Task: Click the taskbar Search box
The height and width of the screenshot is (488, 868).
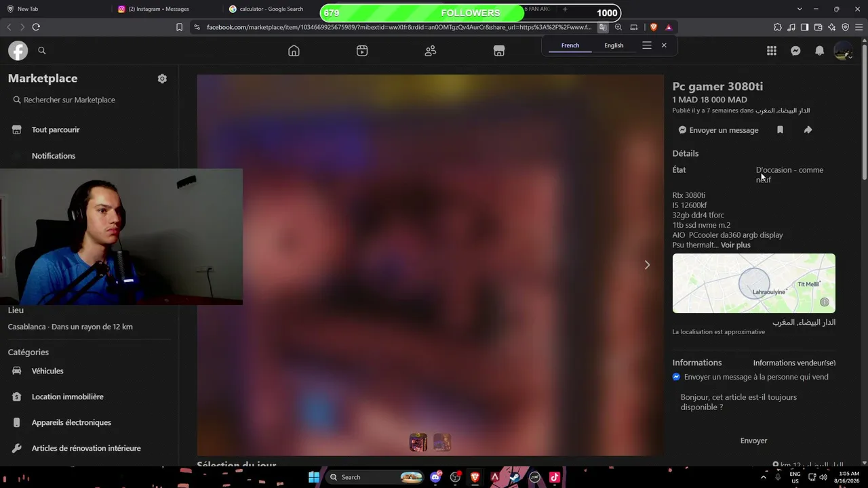Action: pyautogui.click(x=376, y=477)
